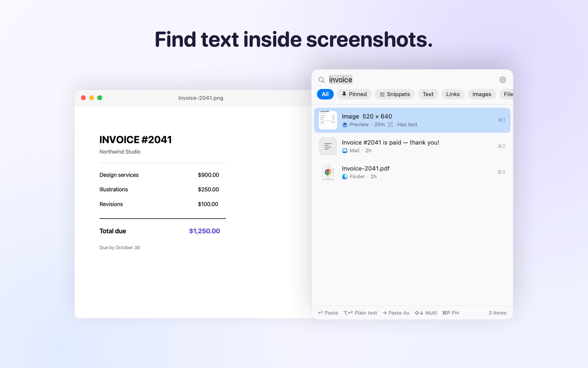Click the $1,250.00 total in invoice

(205, 231)
